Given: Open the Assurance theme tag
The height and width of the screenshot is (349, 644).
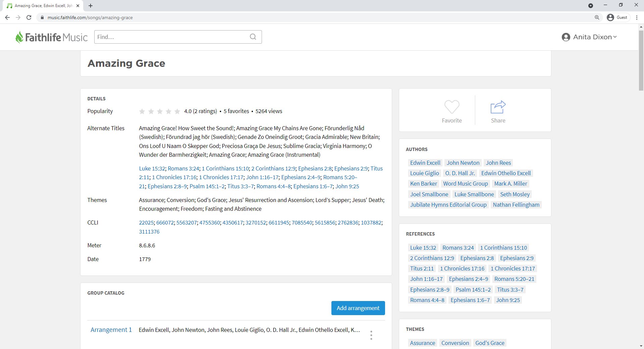Looking at the screenshot, I should pyautogui.click(x=422, y=343).
